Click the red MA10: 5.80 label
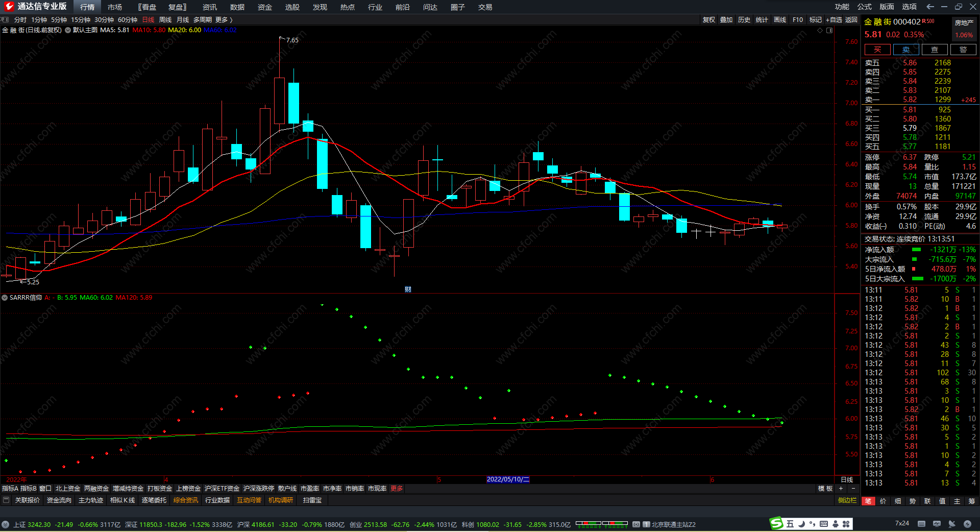Viewport: 980px width, 532px height. pyautogui.click(x=149, y=30)
